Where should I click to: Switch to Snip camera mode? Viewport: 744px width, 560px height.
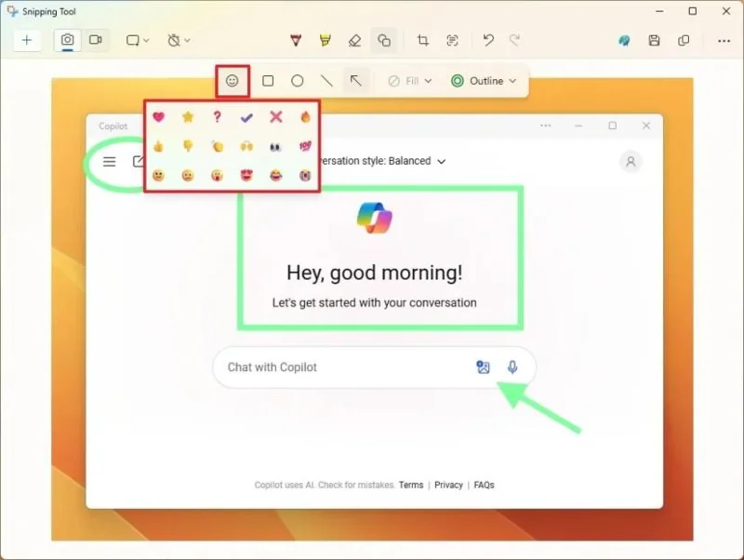67,40
